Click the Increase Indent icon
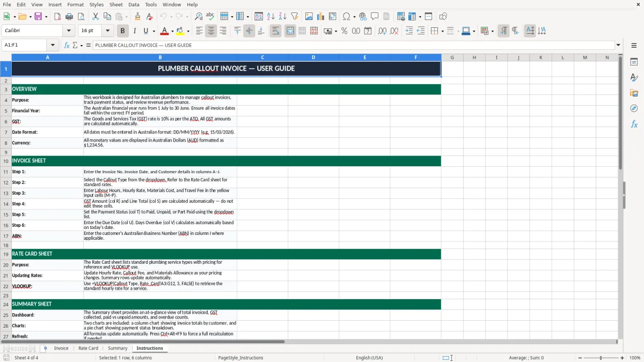 [409, 31]
